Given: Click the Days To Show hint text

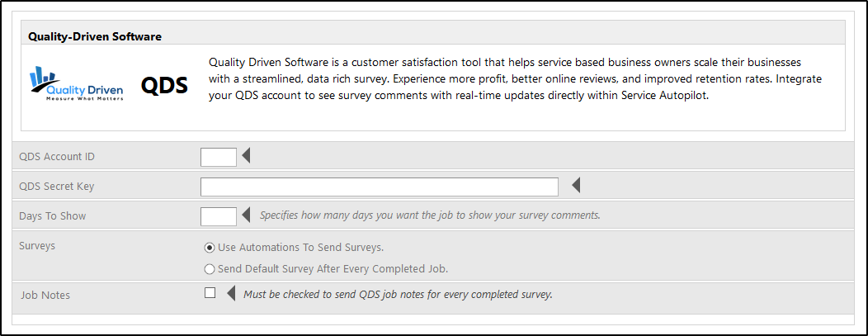Looking at the screenshot, I should tap(430, 215).
